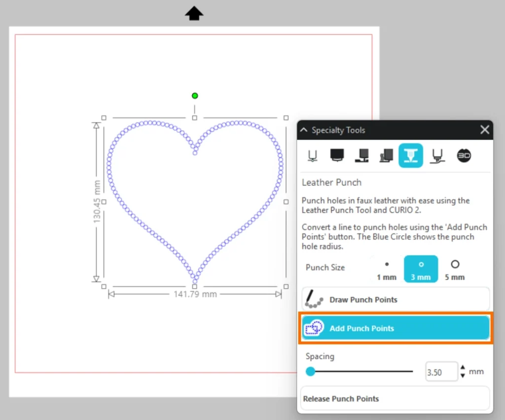Click the Add Punch Points button
The height and width of the screenshot is (420, 505).
(x=395, y=328)
